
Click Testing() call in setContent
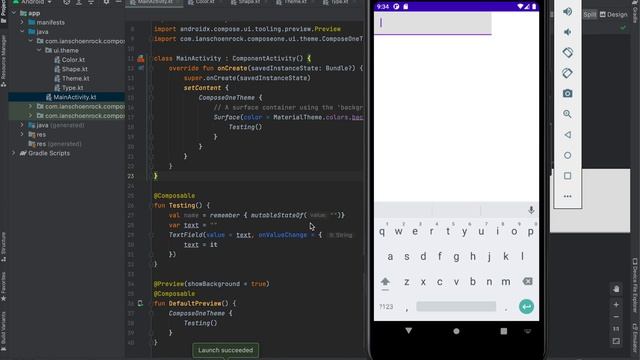(245, 127)
